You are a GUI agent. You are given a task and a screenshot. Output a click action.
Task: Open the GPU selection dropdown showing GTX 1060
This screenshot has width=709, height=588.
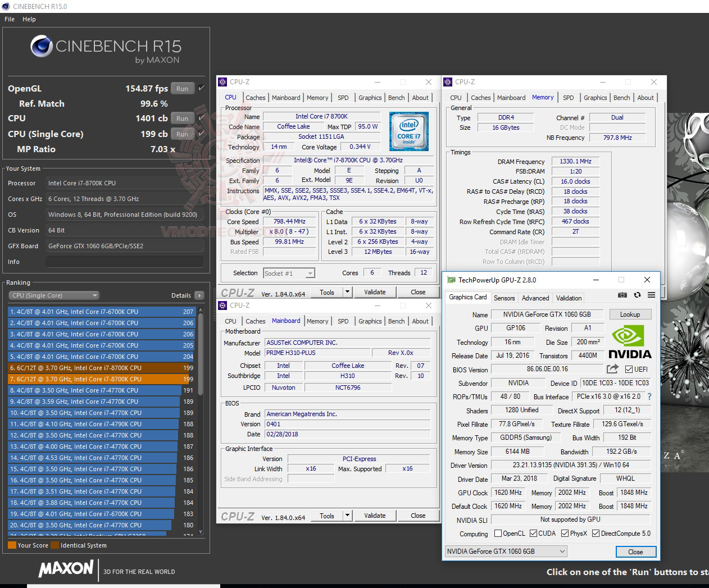pos(561,551)
